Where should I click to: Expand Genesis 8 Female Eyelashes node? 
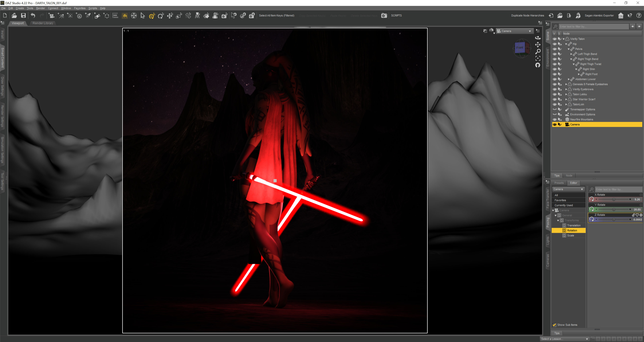[566, 84]
